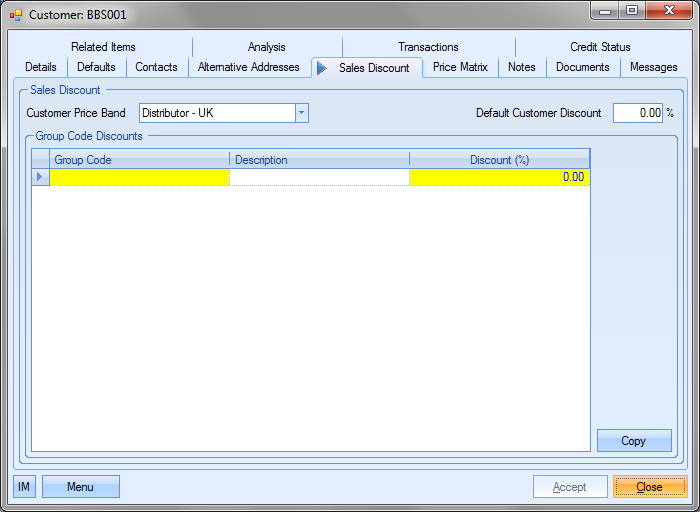The height and width of the screenshot is (512, 700).
Task: Open the Details tab
Action: click(41, 67)
